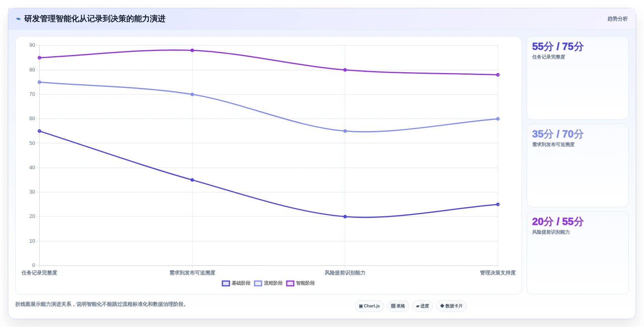Click 智能阶段 point at 任务记录完整度 (85)

tap(39, 58)
